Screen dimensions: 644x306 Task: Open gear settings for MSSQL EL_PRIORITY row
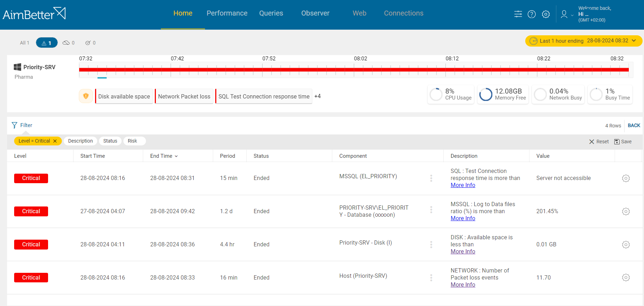coord(626,178)
